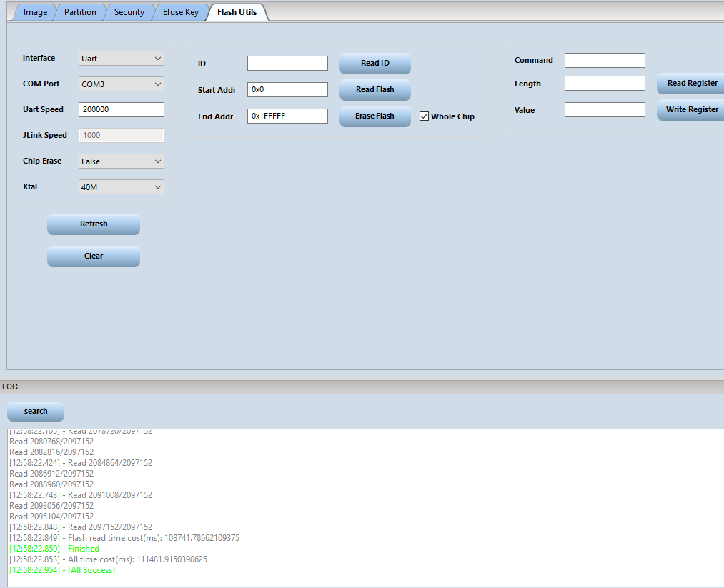
Task: Click the Refresh button
Action: (x=94, y=224)
